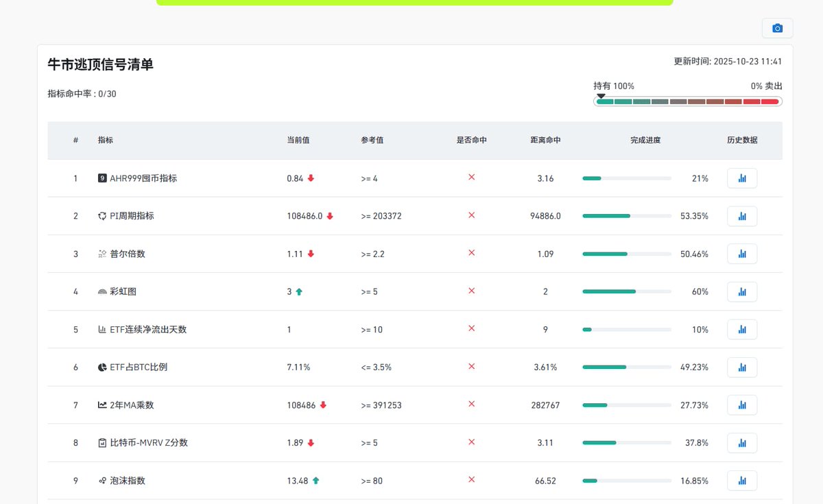Click the 泡沫指数 indicator name
Image resolution: width=823 pixels, height=504 pixels.
(x=128, y=481)
